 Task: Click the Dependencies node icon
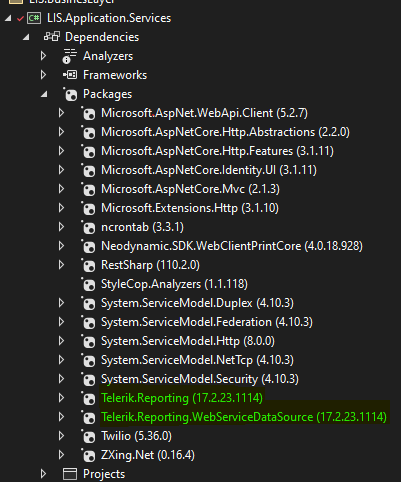[x=52, y=37]
